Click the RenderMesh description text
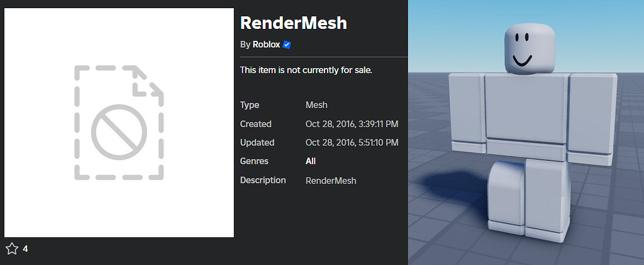Image resolution: width=644 pixels, height=265 pixels. tap(331, 180)
